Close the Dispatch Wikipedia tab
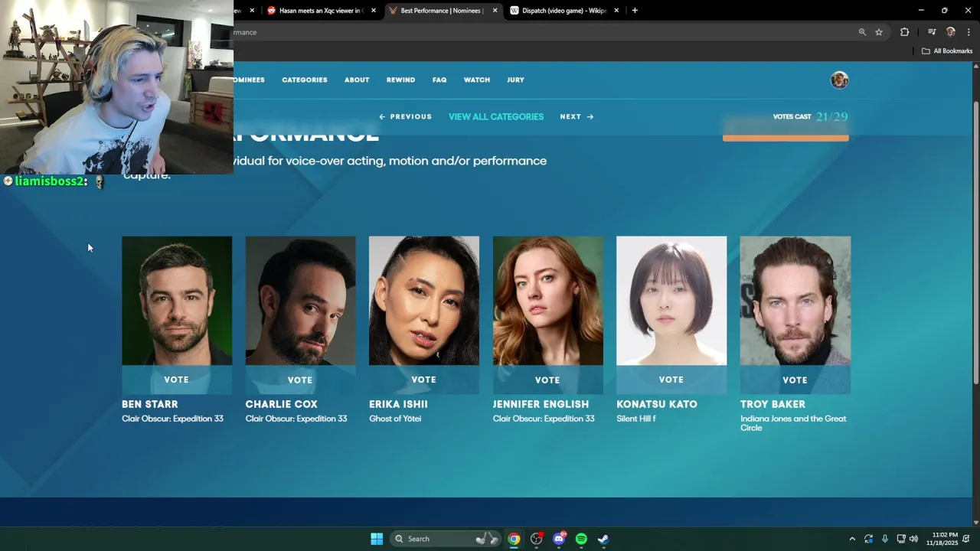This screenshot has height=551, width=980. coord(616,11)
